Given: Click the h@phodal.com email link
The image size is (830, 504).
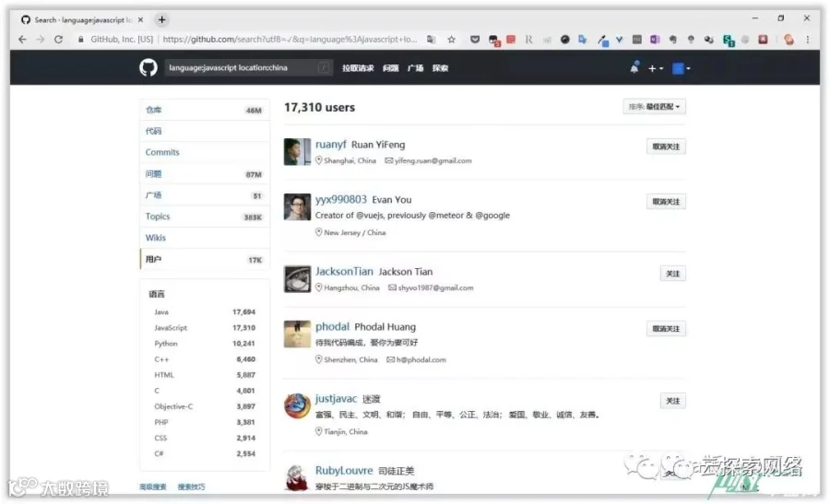Looking at the screenshot, I should (421, 359).
